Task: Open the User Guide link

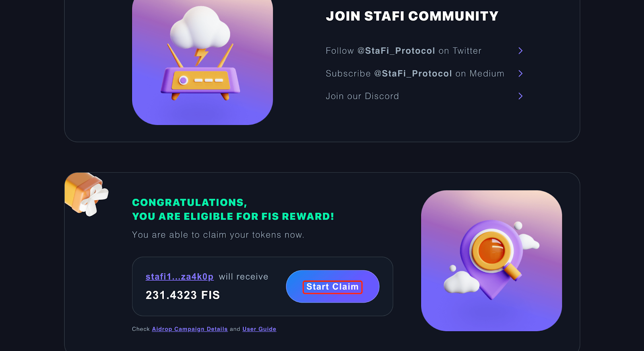Action: point(259,329)
